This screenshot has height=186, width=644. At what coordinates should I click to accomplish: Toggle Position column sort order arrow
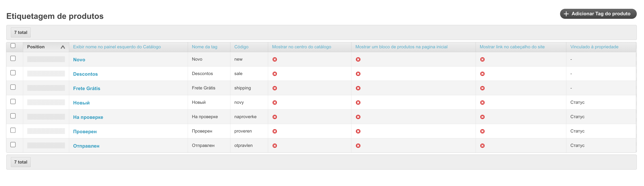click(x=63, y=47)
